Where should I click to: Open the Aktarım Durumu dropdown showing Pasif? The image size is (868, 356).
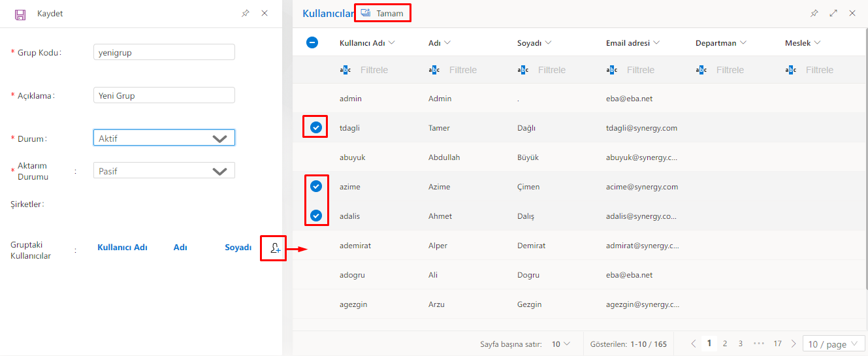pos(164,171)
